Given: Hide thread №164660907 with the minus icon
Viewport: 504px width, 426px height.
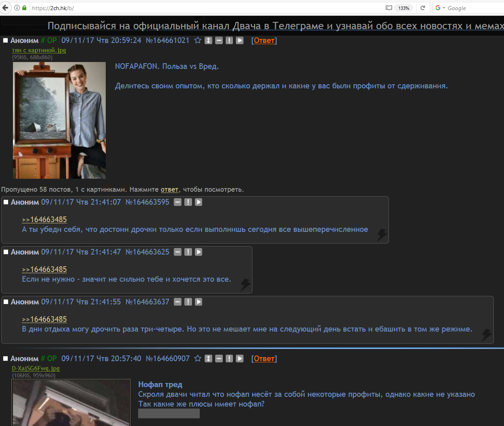Looking at the screenshot, I should click(219, 358).
